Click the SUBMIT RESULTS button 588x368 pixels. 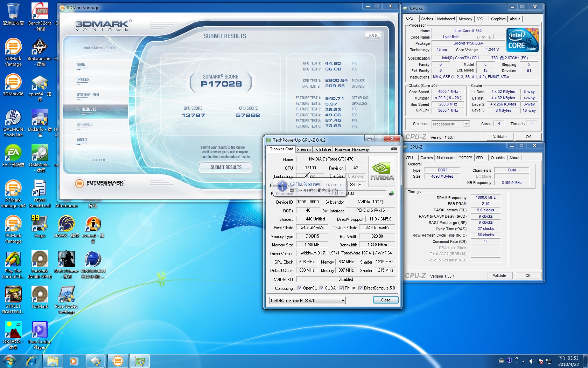226,168
